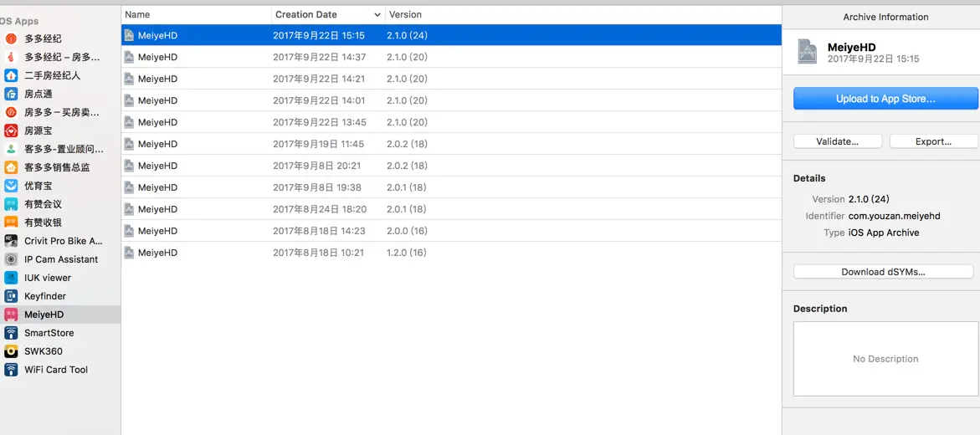Select the 多多经纪 app icon in sidebar

(x=11, y=38)
